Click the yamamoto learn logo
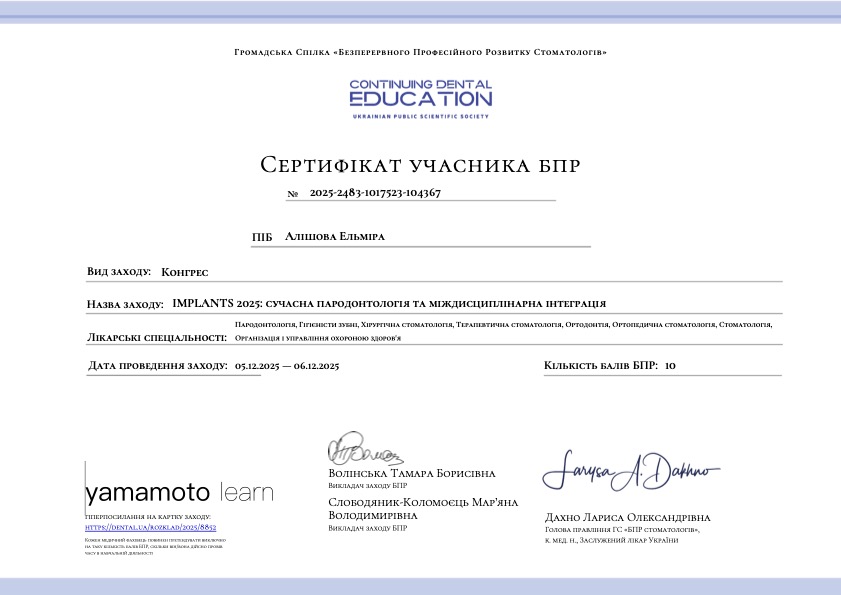The image size is (841, 595). pyautogui.click(x=179, y=492)
